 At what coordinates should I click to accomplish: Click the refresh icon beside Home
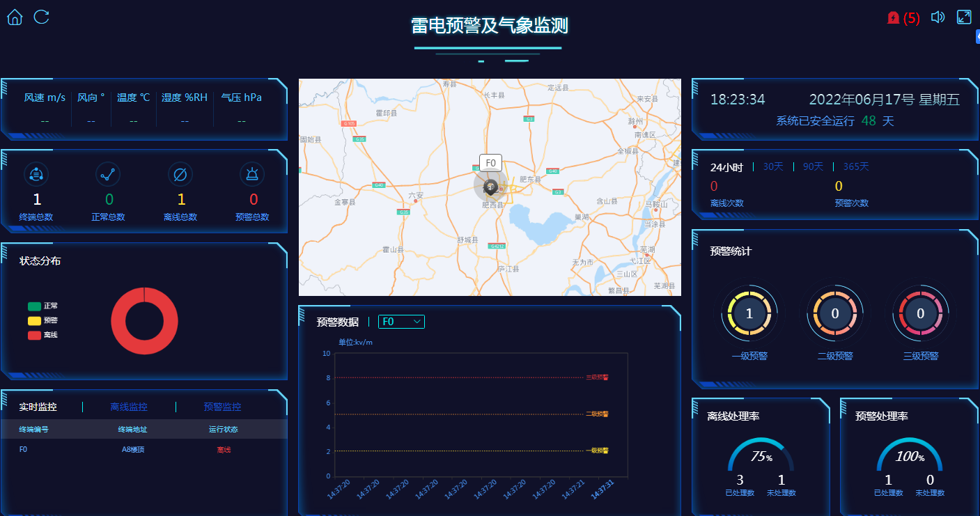pyautogui.click(x=42, y=17)
